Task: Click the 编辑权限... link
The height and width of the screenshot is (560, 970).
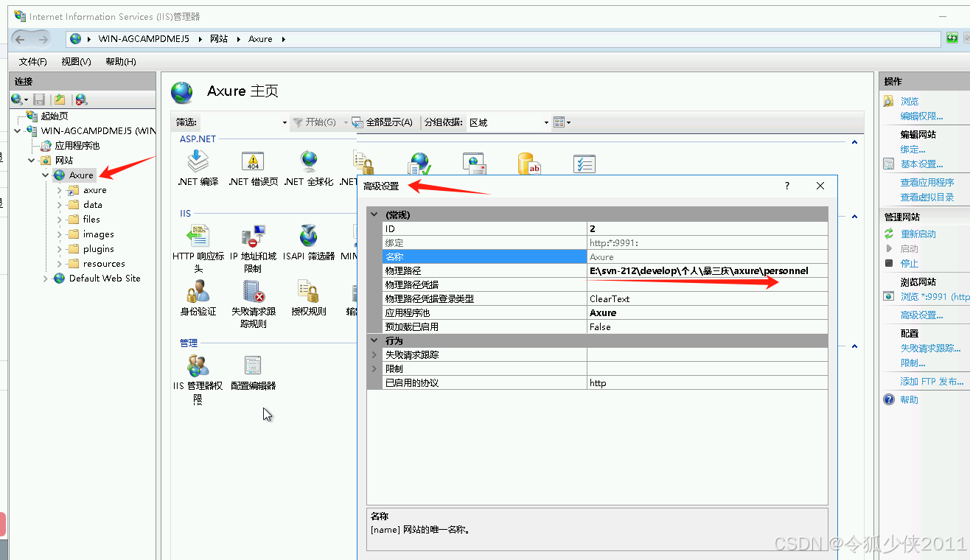Action: pos(921,116)
